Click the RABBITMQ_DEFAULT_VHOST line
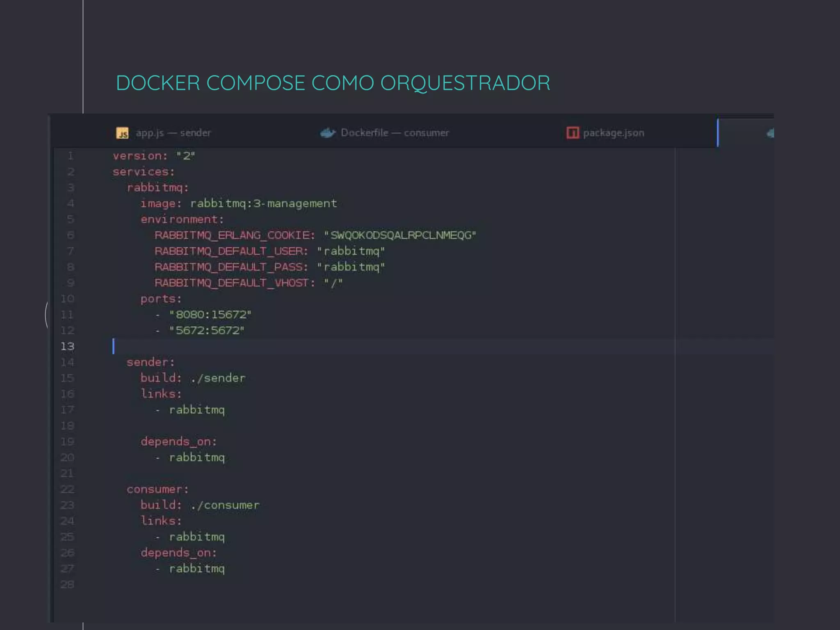 [248, 283]
